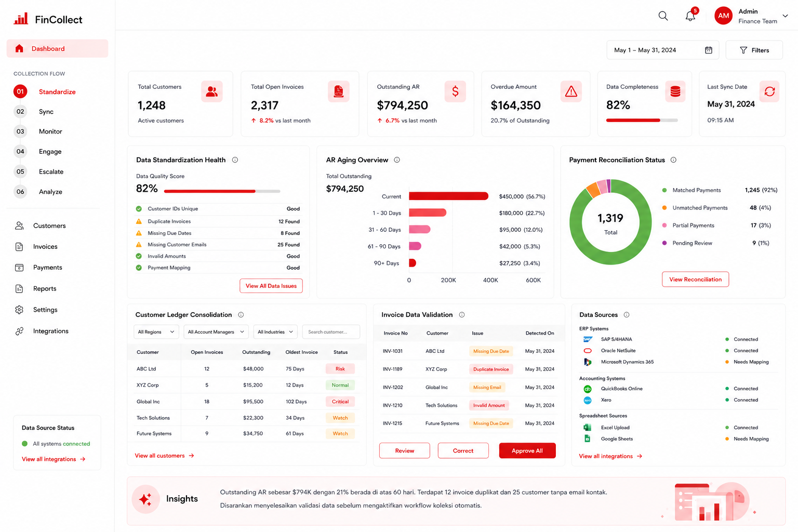798x532 pixels.
Task: Click the Review button
Action: pos(405,451)
